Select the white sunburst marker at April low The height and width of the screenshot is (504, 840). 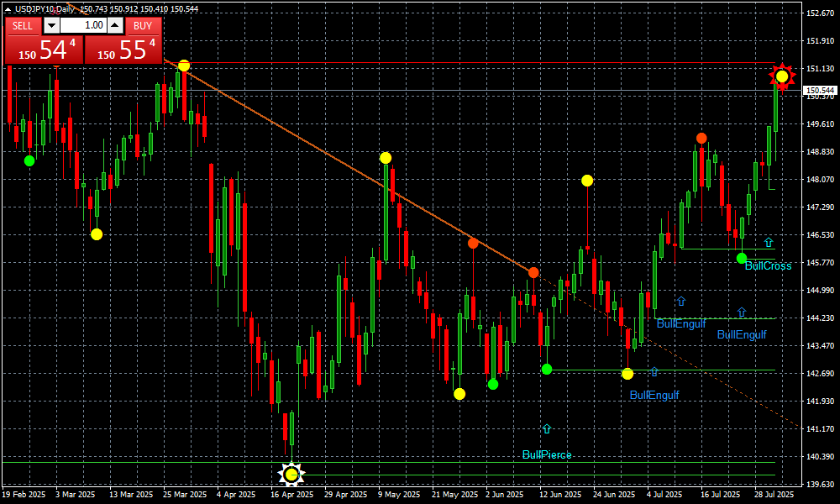coord(291,475)
